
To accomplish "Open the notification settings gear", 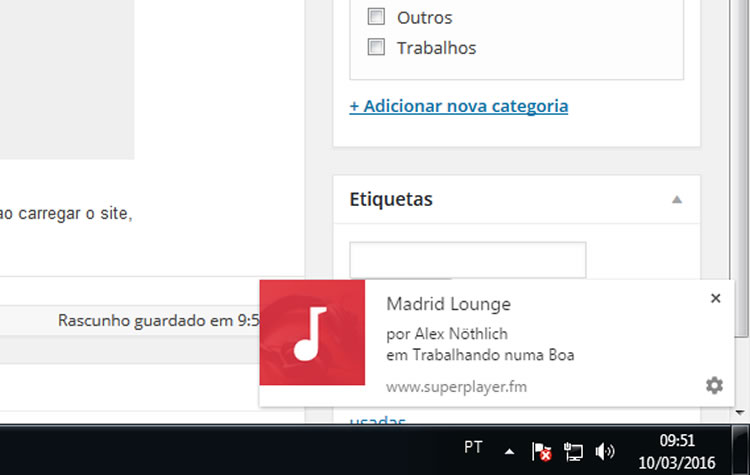I will [x=714, y=385].
